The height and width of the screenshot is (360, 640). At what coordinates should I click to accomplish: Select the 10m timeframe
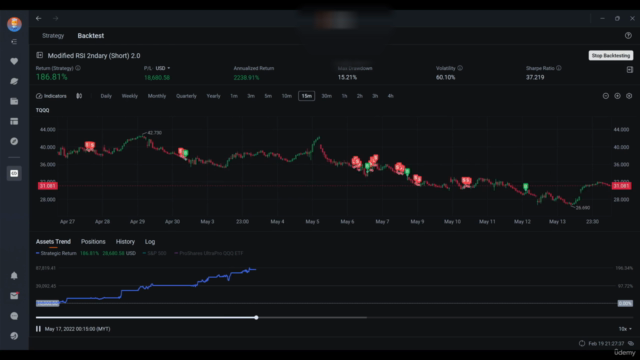click(287, 96)
